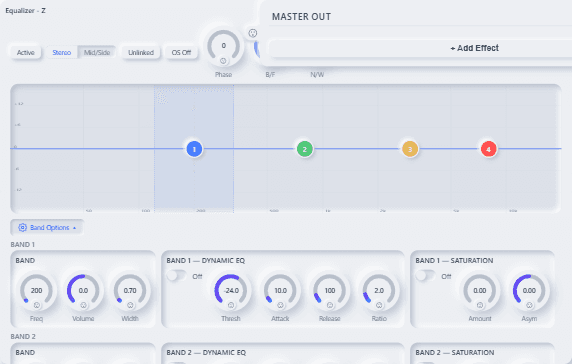Click the small icon beneath the Attack knob
This screenshot has height=364, width=572.
280,305
